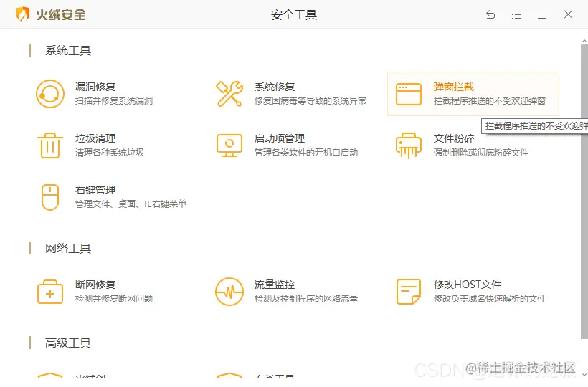The image size is (588, 387).
Task: Click the 弹窗拦截 title text
Action: click(x=454, y=87)
